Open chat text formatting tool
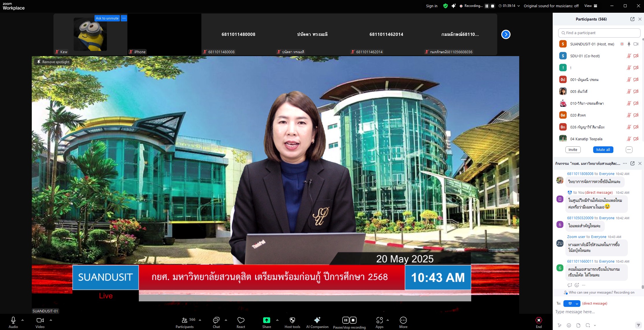Screen dimensions: 644x330 pyautogui.click(x=560, y=325)
